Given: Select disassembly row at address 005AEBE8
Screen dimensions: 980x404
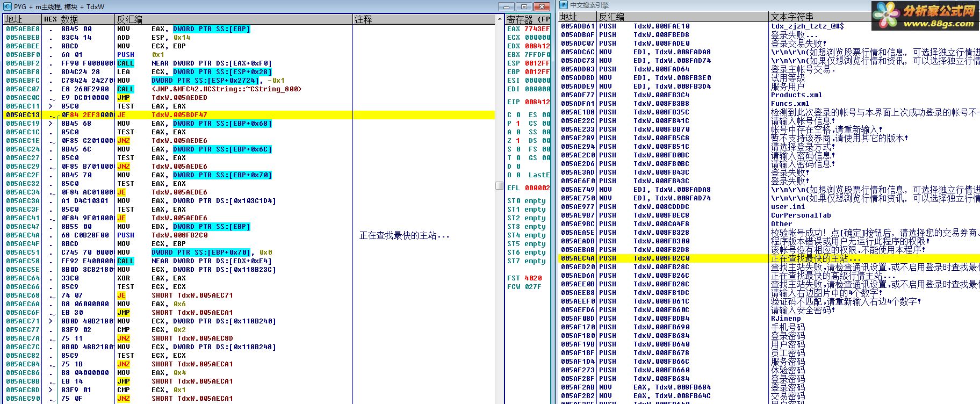Looking at the screenshot, I should click(x=249, y=29).
